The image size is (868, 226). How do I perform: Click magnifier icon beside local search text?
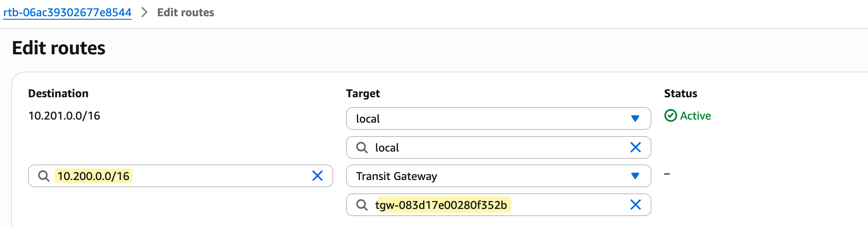(362, 148)
